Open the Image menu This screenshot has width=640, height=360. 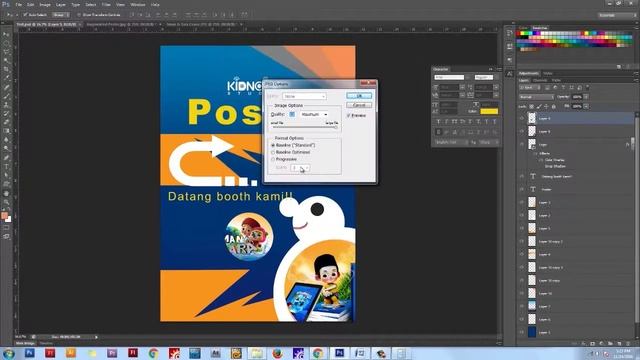click(x=45, y=4)
